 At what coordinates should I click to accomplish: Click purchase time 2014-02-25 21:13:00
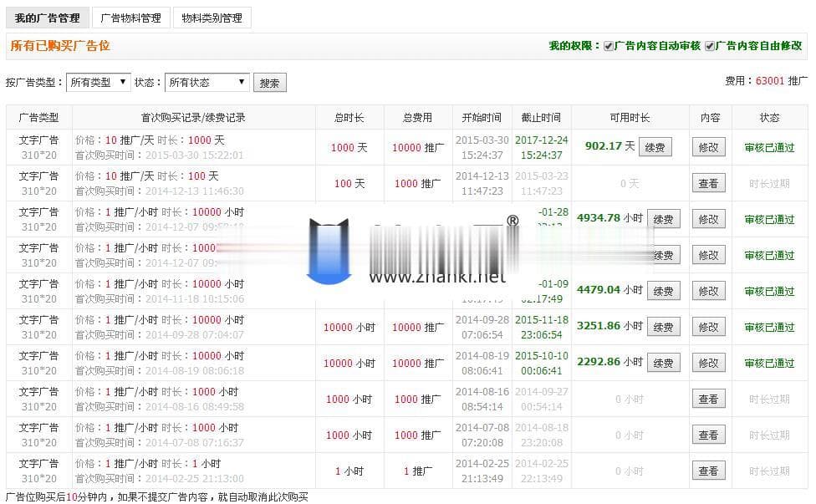[194, 479]
